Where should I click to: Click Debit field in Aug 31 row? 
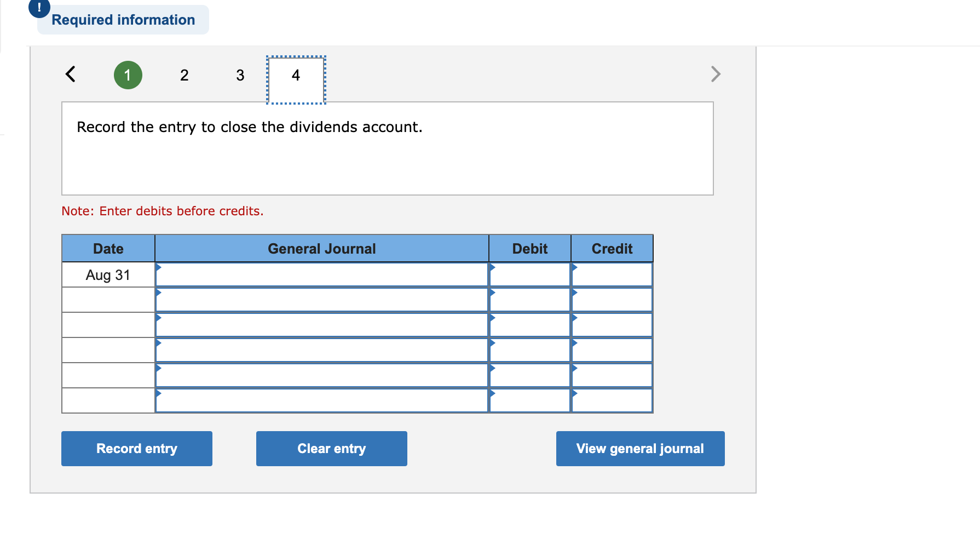coord(530,274)
